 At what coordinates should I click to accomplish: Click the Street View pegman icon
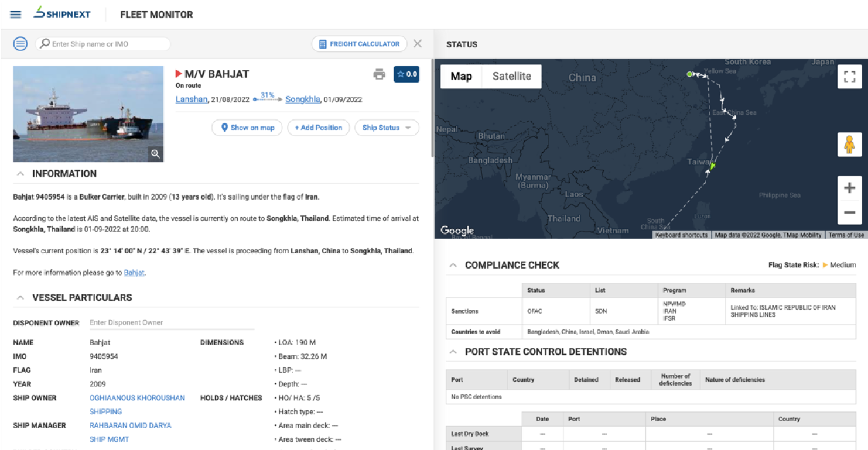click(x=849, y=144)
